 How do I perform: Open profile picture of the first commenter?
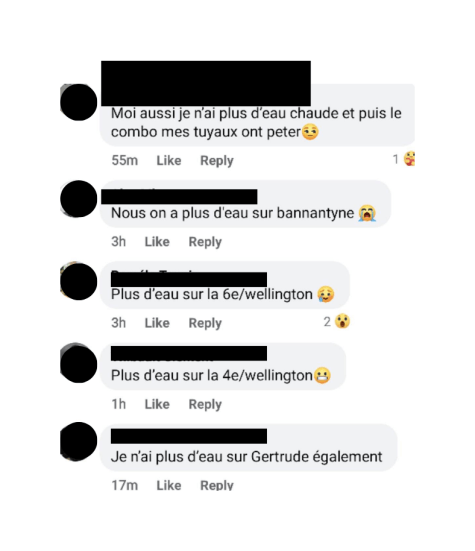tap(78, 102)
